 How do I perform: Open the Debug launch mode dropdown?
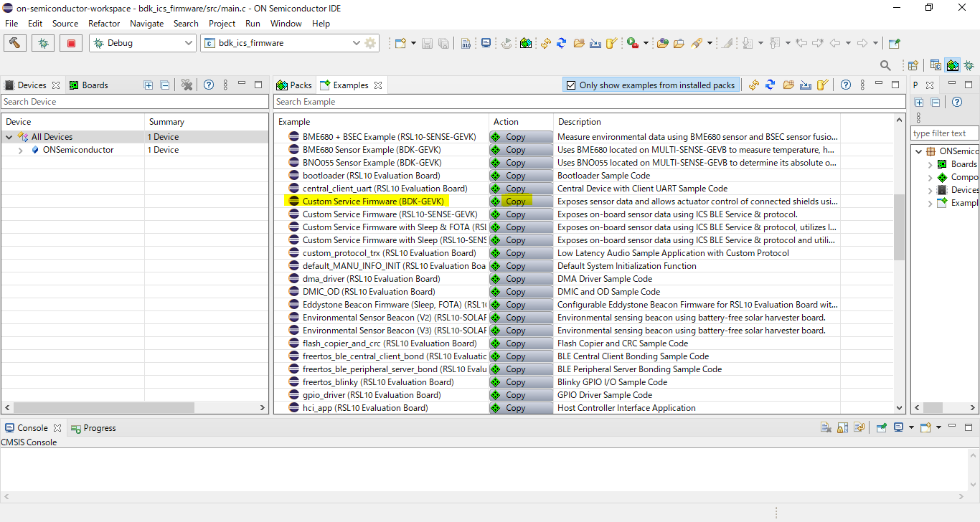pos(189,43)
